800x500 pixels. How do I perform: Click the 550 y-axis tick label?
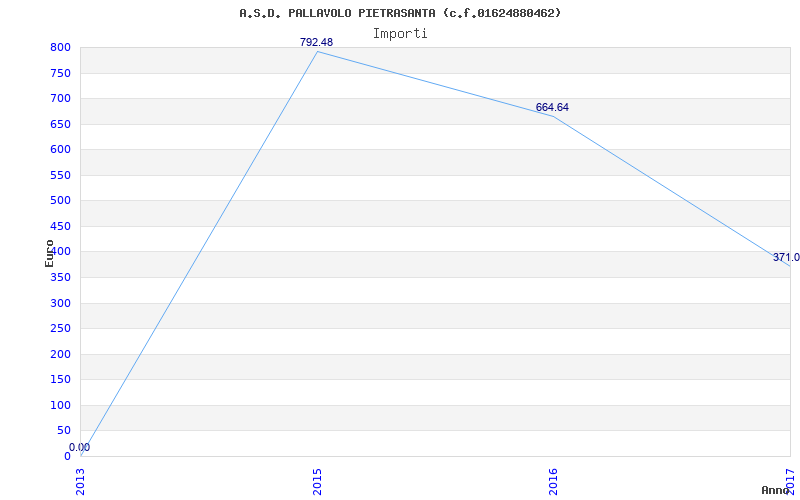click(60, 176)
